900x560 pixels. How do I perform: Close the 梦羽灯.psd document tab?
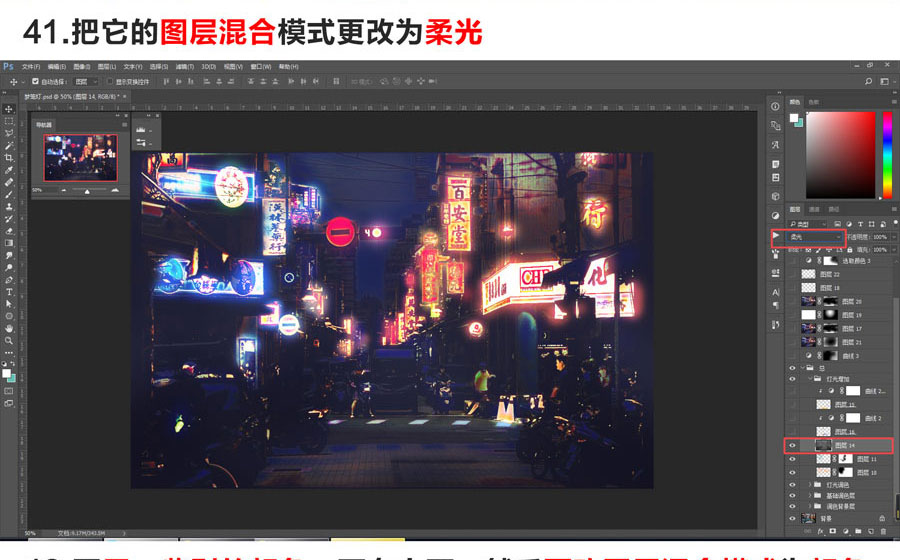(x=125, y=96)
